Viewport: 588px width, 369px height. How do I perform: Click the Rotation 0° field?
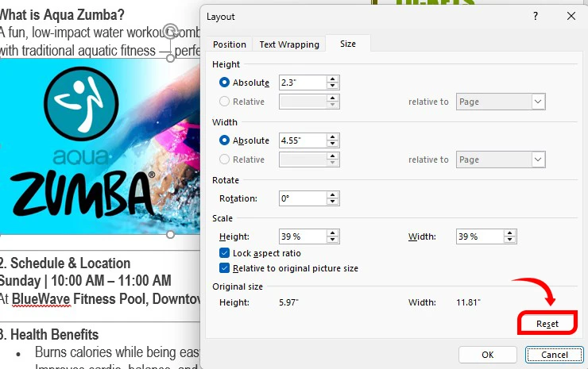tap(303, 198)
